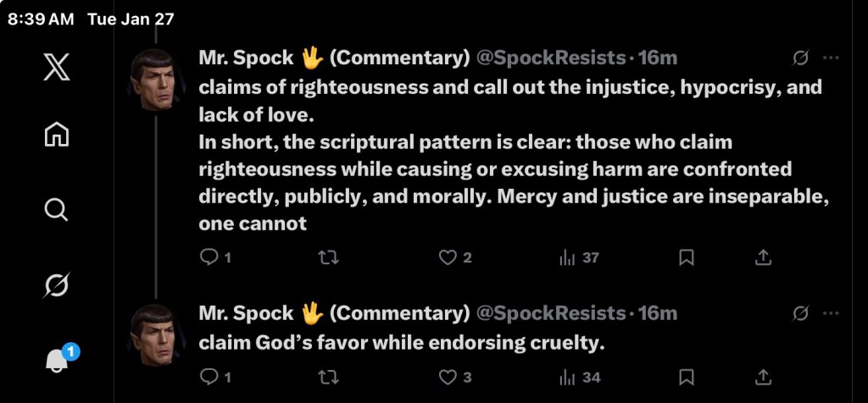Reply to the first Mr. Spock post
868x403 pixels.
(209, 257)
